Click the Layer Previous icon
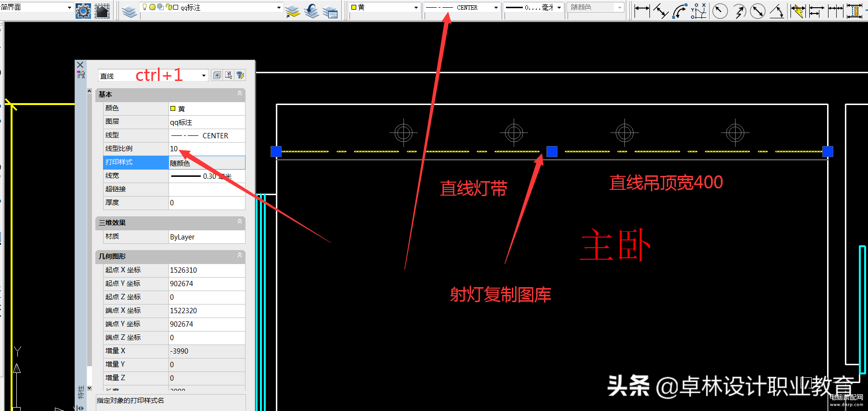868x411 pixels. pyautogui.click(x=311, y=11)
